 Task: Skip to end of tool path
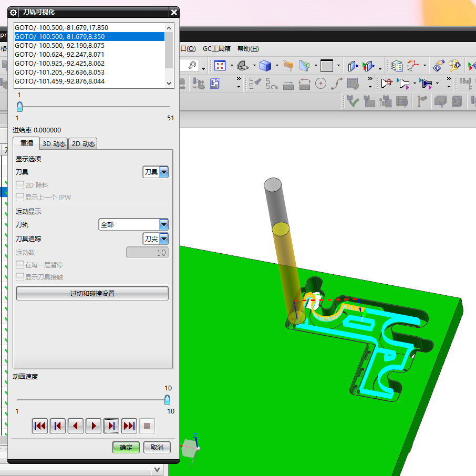pyautogui.click(x=129, y=426)
